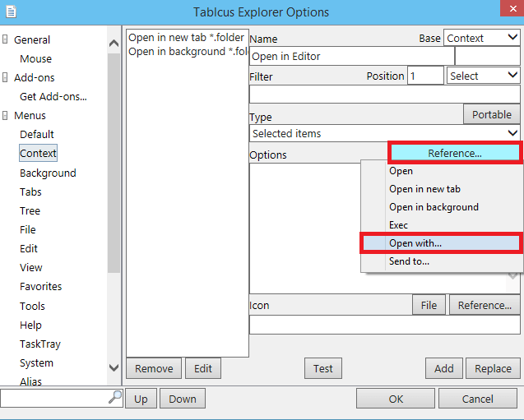Image resolution: width=524 pixels, height=420 pixels.
Task: Choose Send to... from the popup menu
Action: 442,261
